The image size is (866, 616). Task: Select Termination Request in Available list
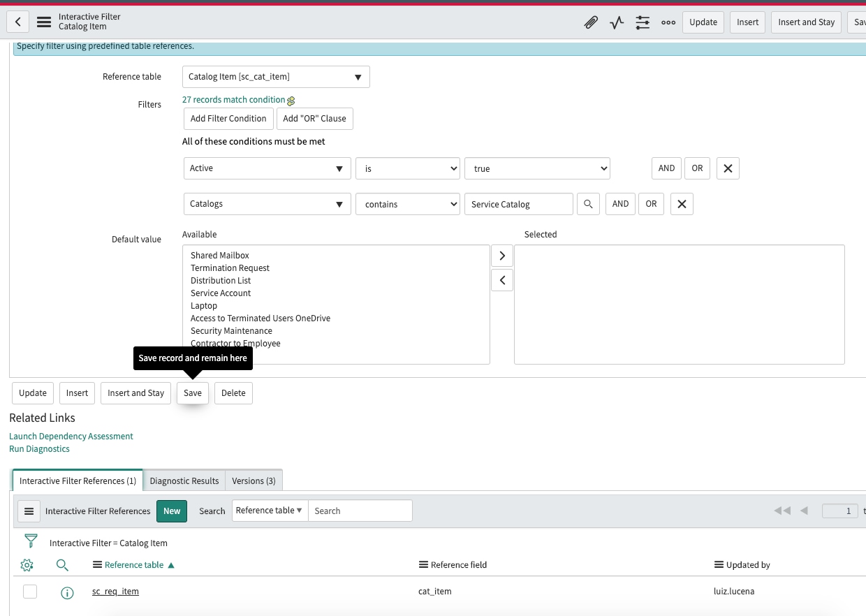pyautogui.click(x=230, y=268)
